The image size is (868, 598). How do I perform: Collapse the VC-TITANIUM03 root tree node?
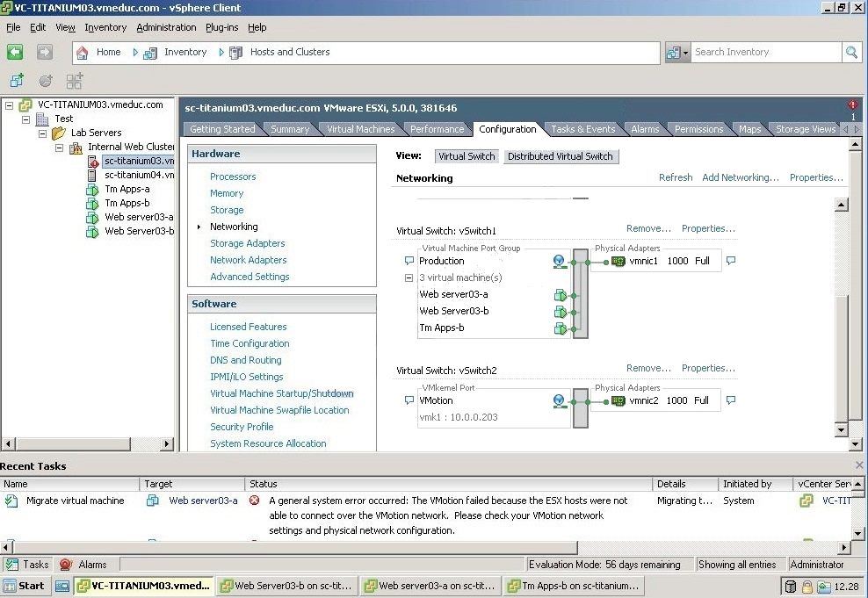click(10, 105)
